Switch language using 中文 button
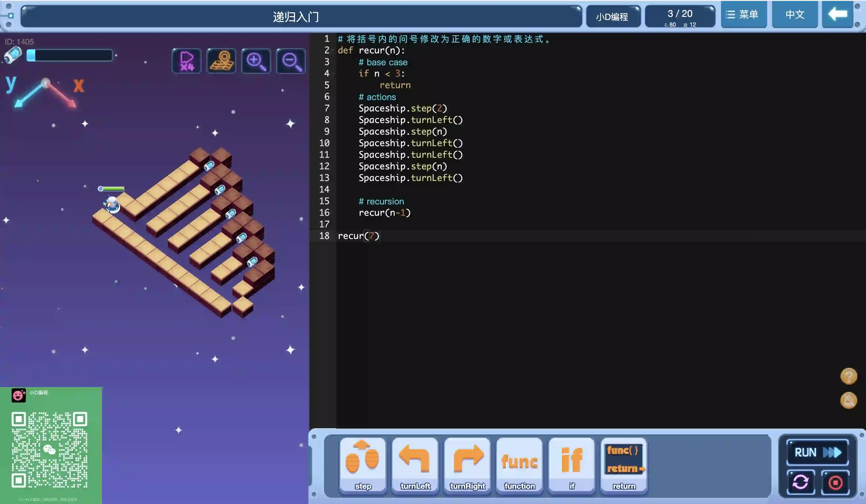This screenshot has width=866, height=504. (x=794, y=14)
